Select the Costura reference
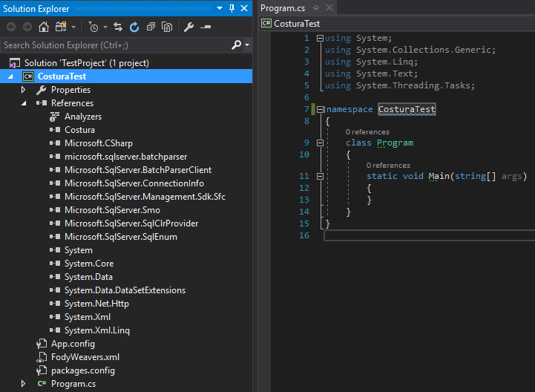Image resolution: width=535 pixels, height=392 pixels. pos(79,130)
